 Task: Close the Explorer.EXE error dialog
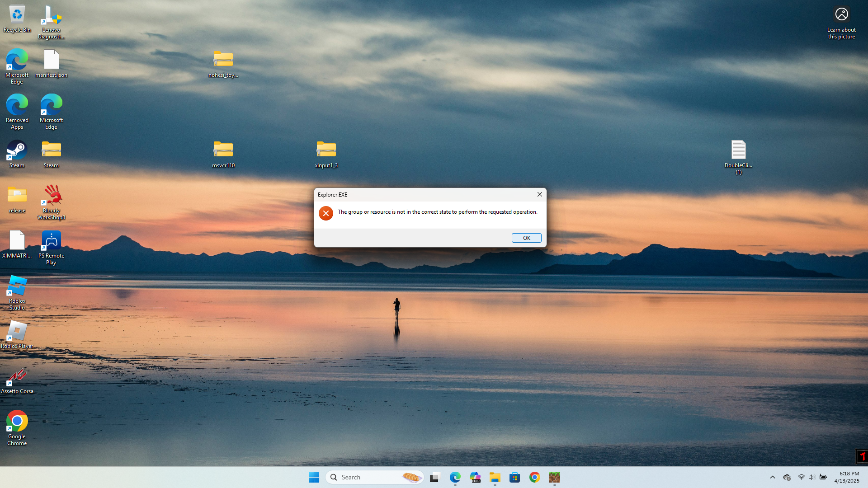pyautogui.click(x=539, y=194)
